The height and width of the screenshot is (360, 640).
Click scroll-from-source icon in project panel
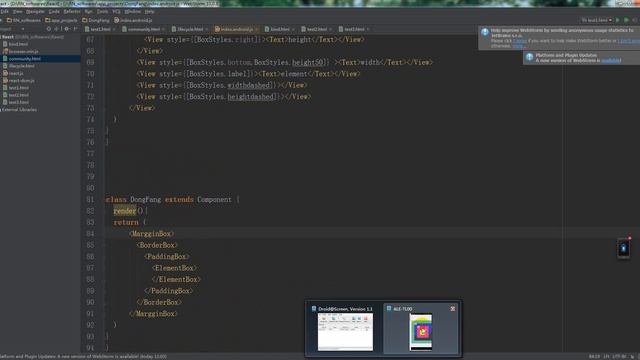pyautogui.click(x=49, y=29)
